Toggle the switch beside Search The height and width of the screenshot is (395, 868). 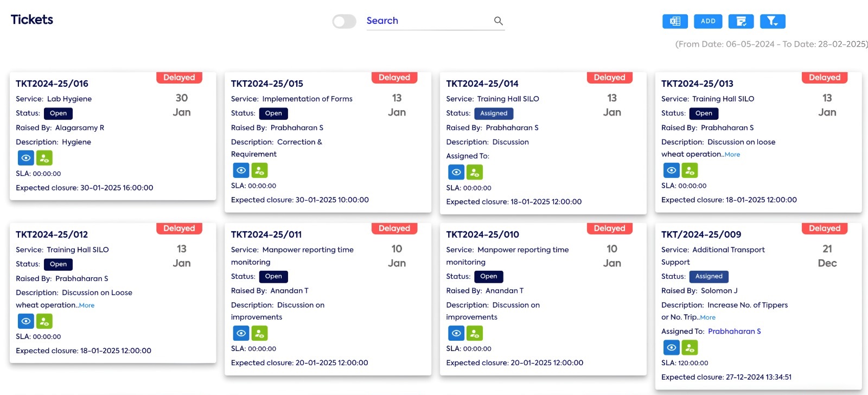344,21
